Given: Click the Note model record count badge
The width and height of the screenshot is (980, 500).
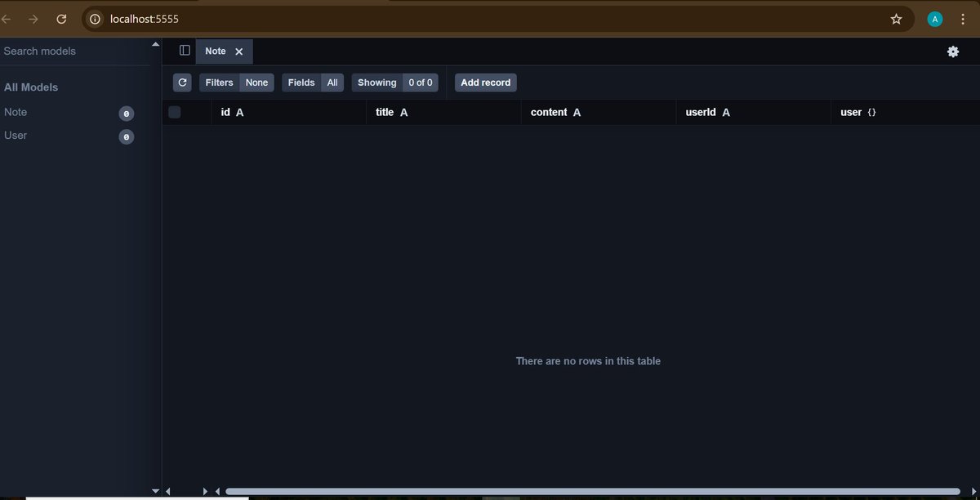Looking at the screenshot, I should (x=126, y=114).
